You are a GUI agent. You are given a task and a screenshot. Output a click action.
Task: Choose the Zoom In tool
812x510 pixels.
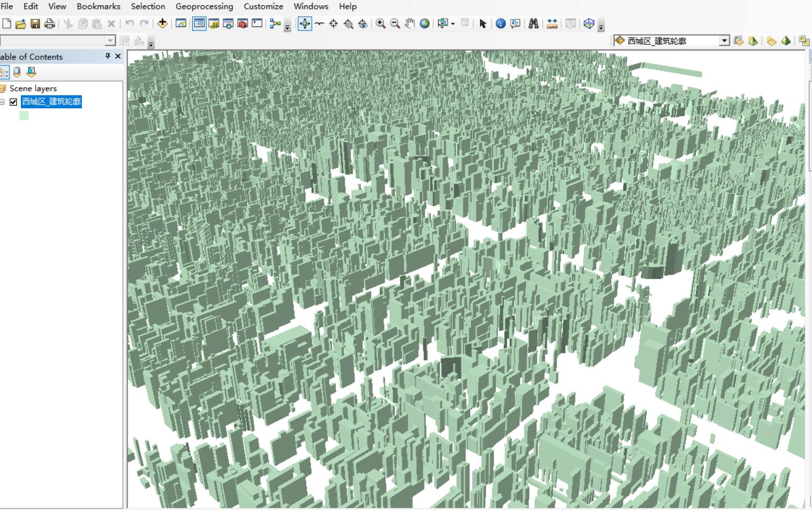(381, 24)
